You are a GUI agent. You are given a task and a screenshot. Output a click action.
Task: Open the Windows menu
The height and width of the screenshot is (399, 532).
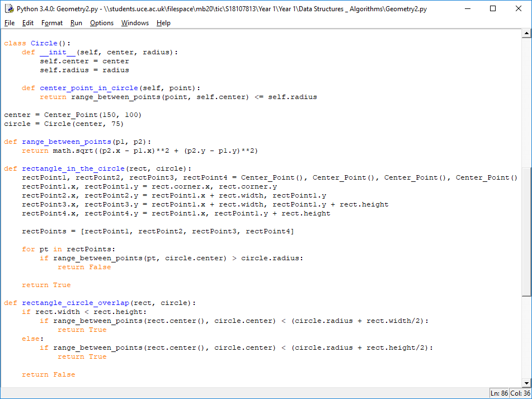(x=135, y=23)
